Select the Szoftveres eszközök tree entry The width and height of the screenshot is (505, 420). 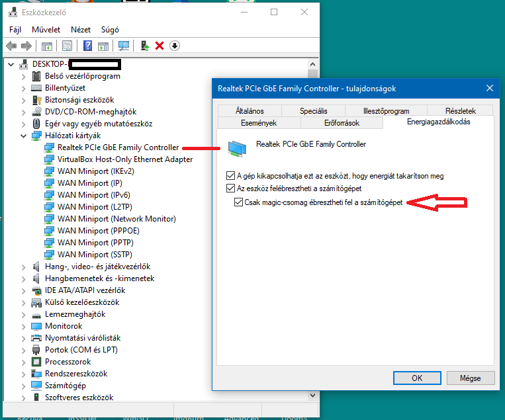tap(79, 398)
